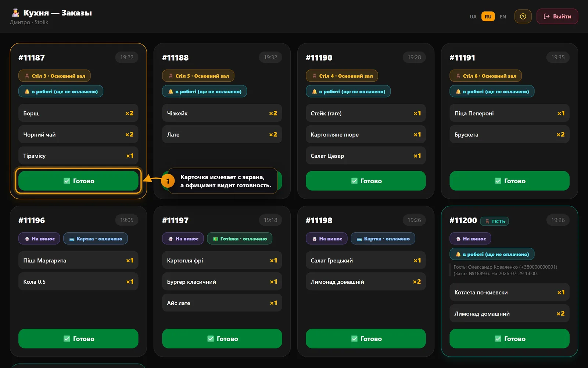Click Выйти to log out

coord(557,16)
